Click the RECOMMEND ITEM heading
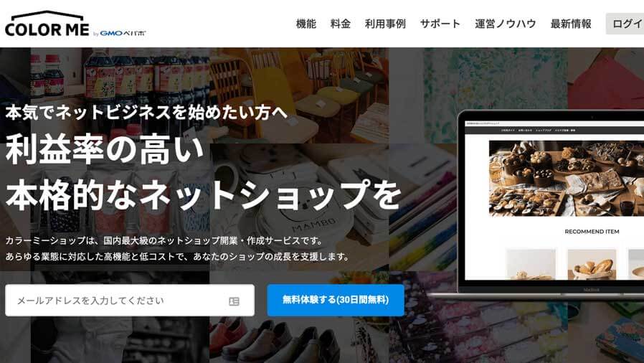644x363 pixels. (592, 232)
